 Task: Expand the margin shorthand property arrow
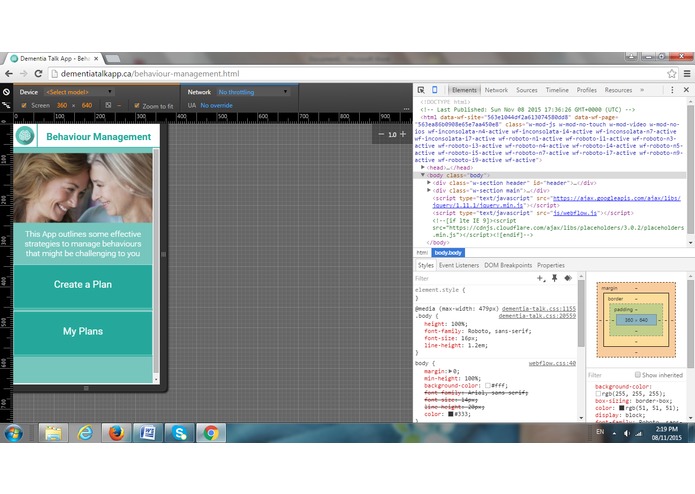pos(450,371)
